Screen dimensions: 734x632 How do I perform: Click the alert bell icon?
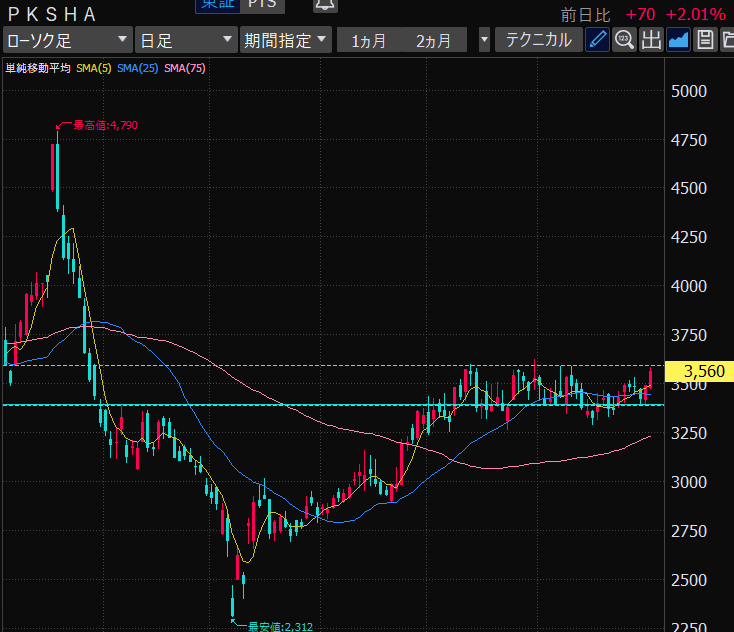[325, 5]
